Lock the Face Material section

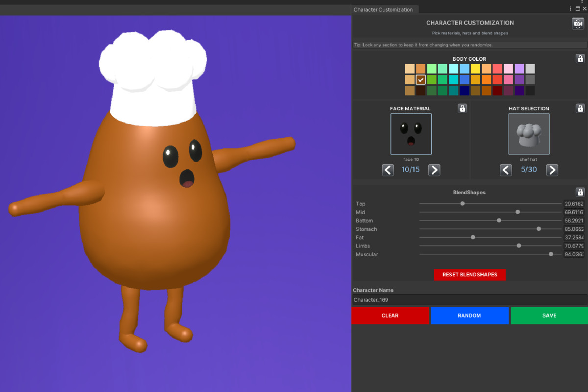(462, 108)
